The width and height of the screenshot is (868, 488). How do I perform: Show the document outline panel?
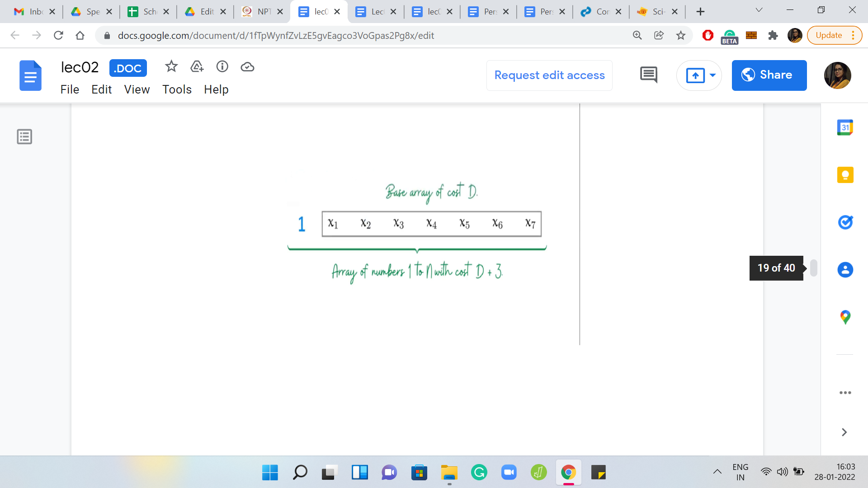24,136
